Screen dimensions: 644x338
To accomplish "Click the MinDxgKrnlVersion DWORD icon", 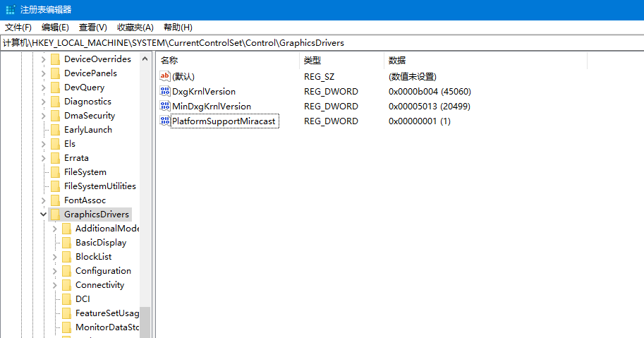I will click(x=166, y=107).
